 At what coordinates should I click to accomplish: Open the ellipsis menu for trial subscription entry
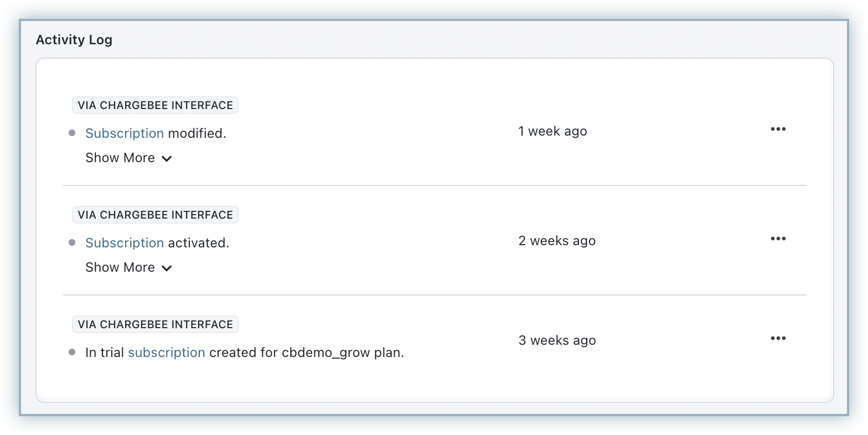pyautogui.click(x=778, y=339)
